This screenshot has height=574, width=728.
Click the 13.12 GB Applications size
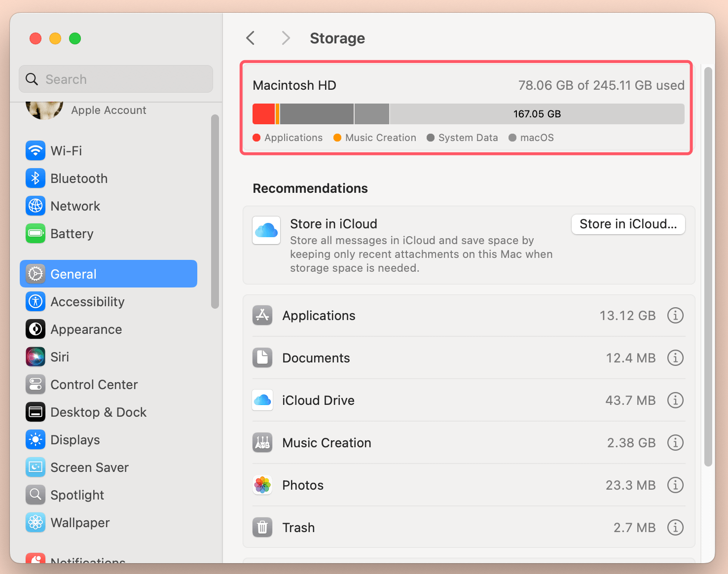pos(627,316)
